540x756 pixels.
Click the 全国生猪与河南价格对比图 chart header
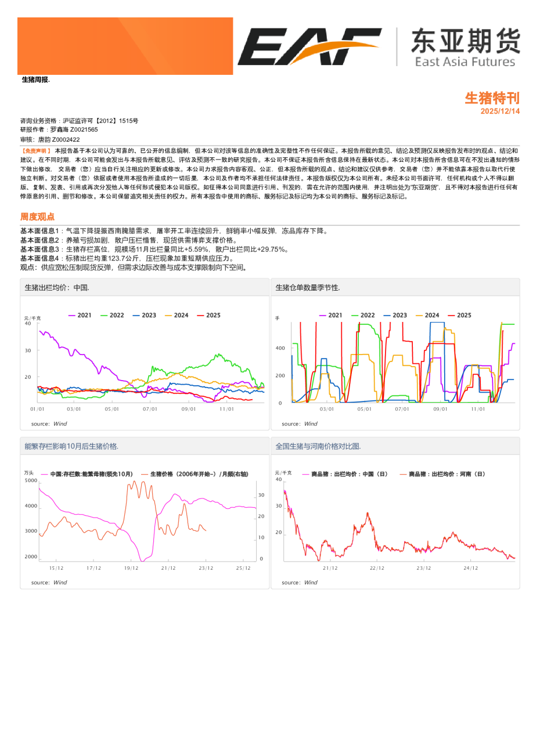(318, 446)
